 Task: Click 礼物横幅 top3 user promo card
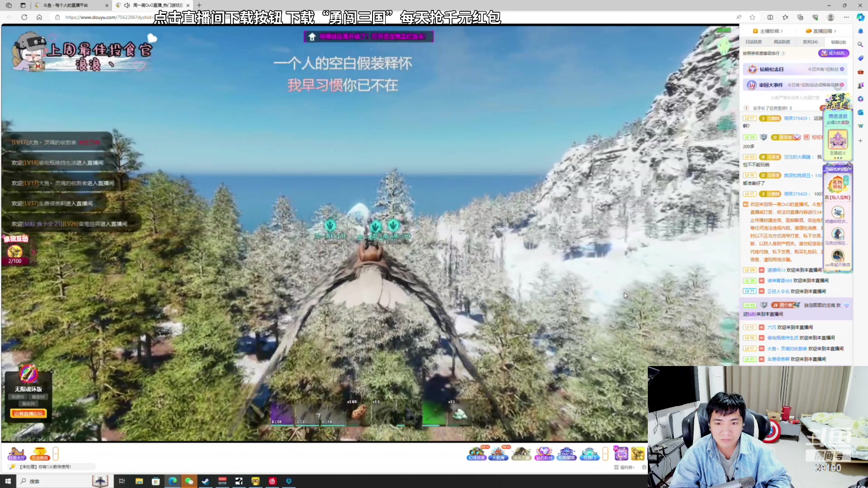[x=838, y=185]
